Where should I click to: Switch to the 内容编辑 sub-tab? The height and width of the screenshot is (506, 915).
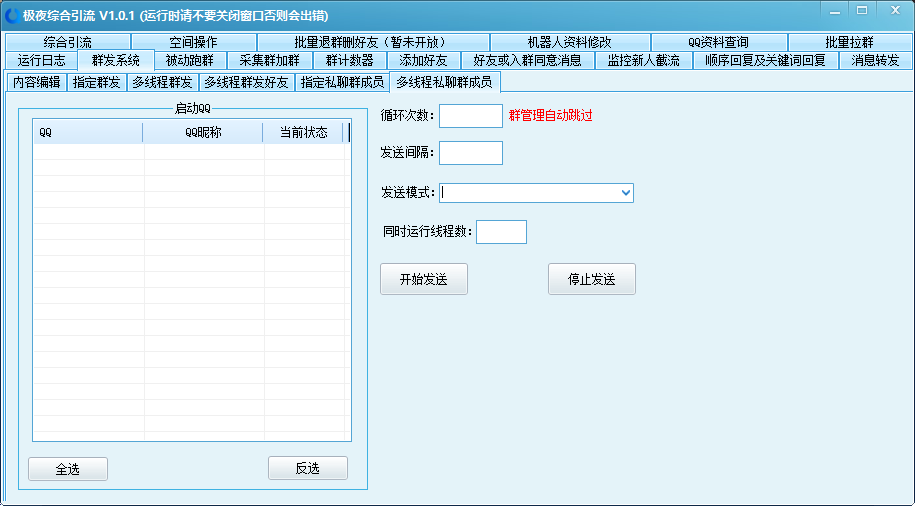coord(36,82)
